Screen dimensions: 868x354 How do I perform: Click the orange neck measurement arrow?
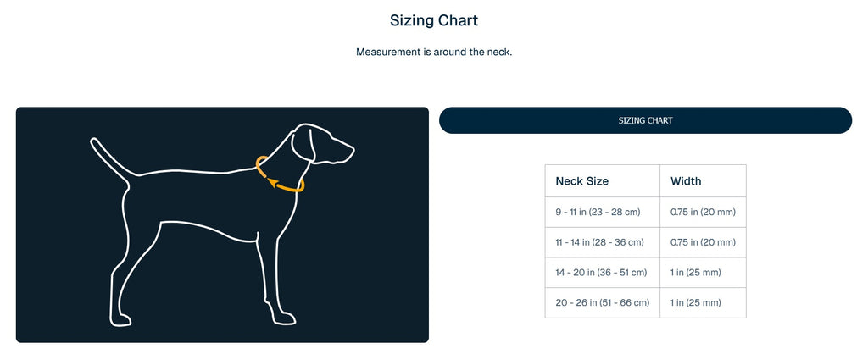click(281, 179)
